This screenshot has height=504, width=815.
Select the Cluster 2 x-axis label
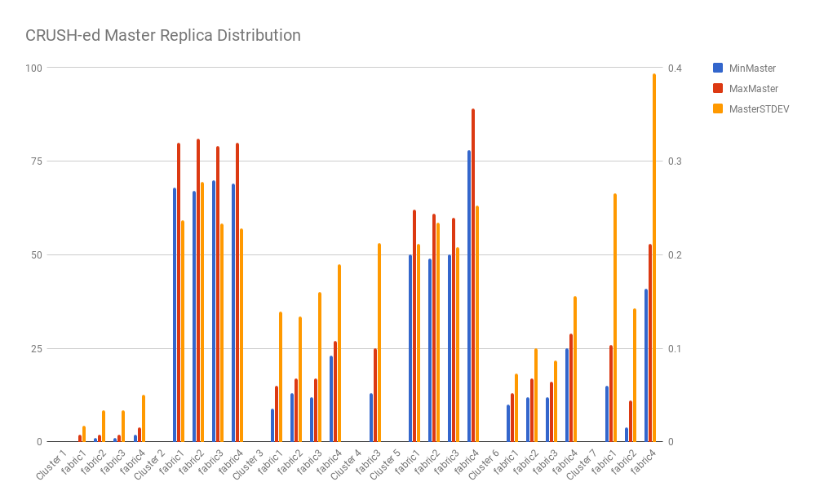pyautogui.click(x=150, y=462)
